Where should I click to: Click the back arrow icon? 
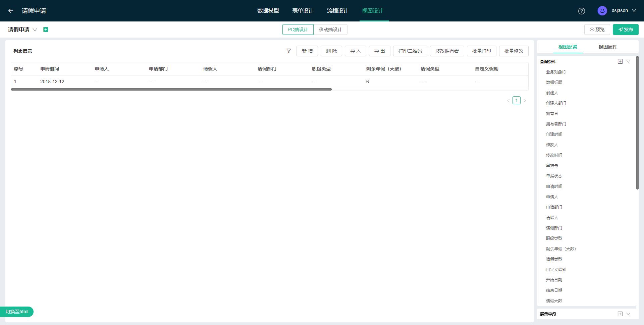tap(11, 11)
